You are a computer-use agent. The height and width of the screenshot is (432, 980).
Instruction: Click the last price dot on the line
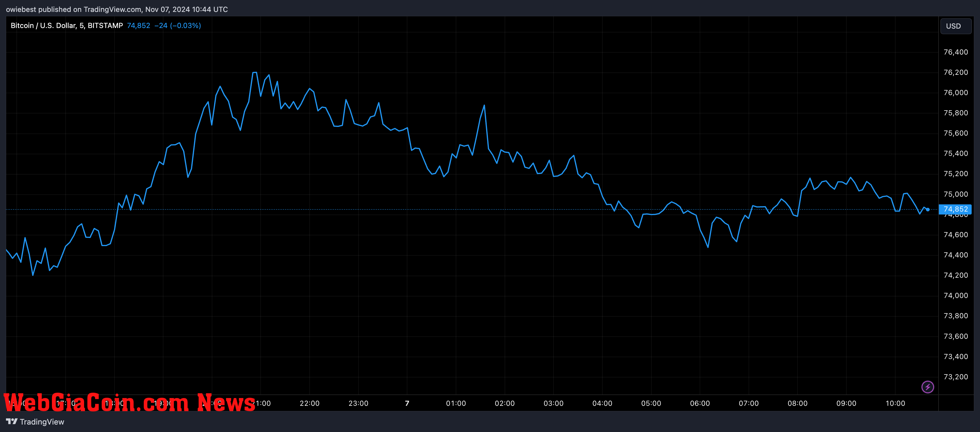928,209
